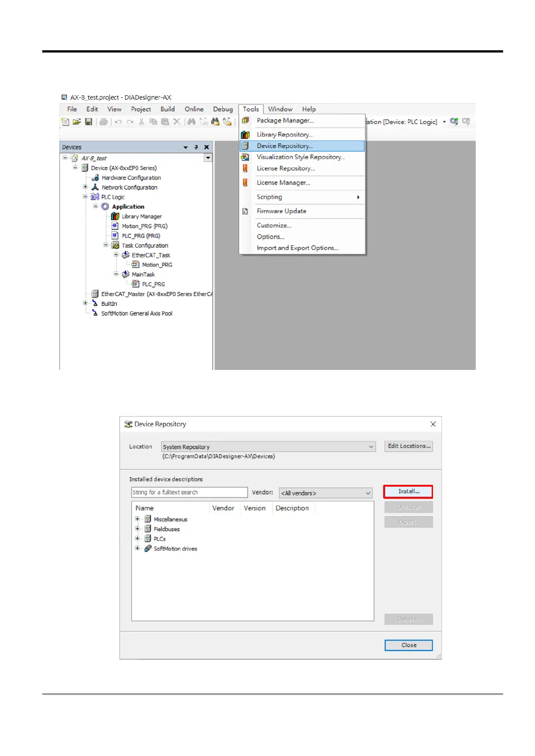Open the Online menu
Image resolution: width=535 pixels, height=756 pixels.
(x=194, y=109)
